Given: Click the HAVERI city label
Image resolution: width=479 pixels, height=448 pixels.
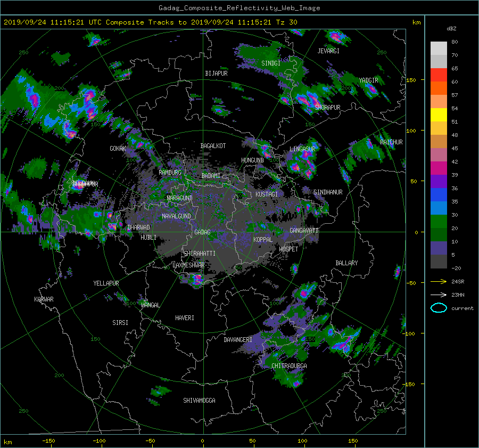Looking at the screenshot, I should (x=185, y=317).
